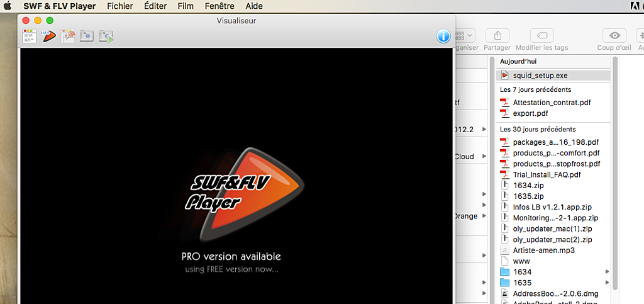Click the pinned window toolbar icon

pyautogui.click(x=68, y=36)
